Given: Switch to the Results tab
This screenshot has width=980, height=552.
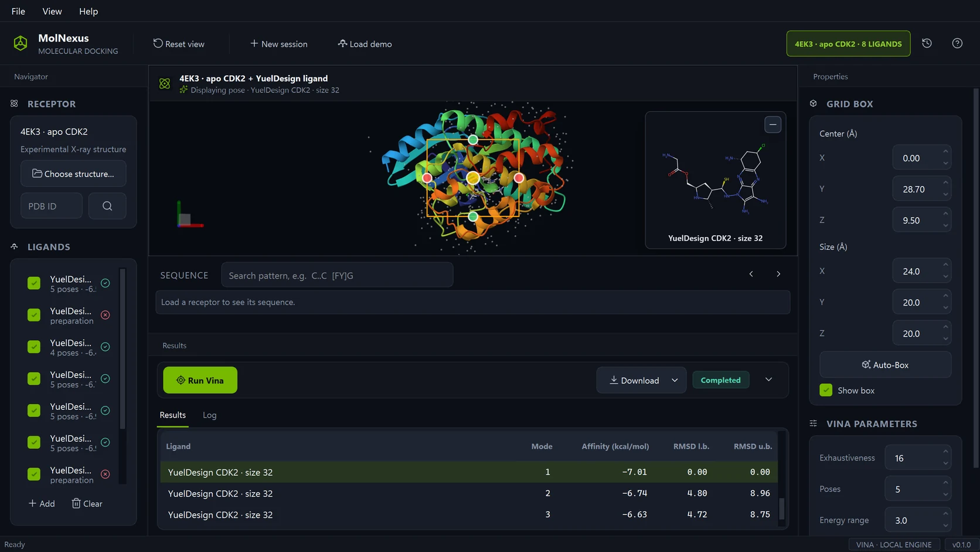Looking at the screenshot, I should coord(173,415).
